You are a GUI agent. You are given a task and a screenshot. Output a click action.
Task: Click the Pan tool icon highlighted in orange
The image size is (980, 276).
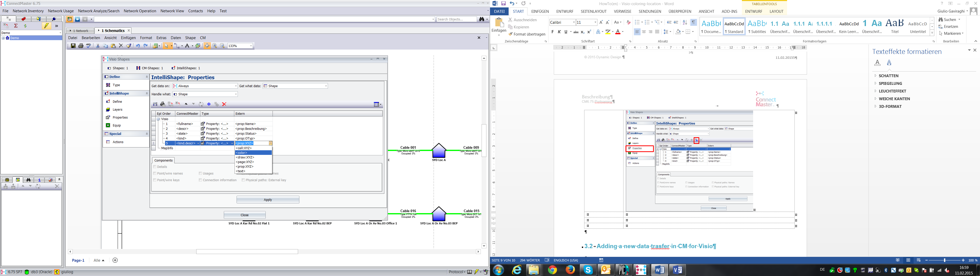[x=207, y=46]
